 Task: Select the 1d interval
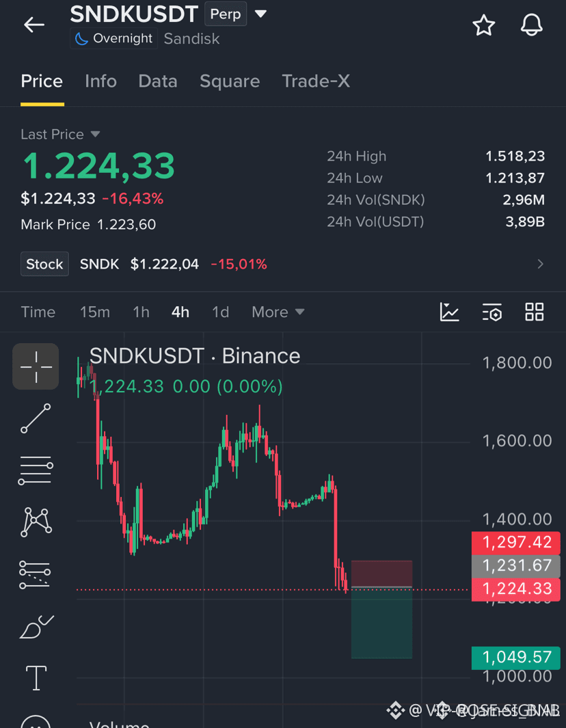click(221, 312)
